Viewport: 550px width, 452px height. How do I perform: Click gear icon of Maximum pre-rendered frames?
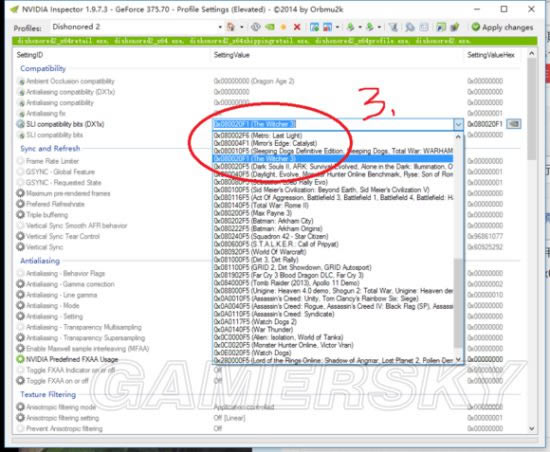point(20,193)
